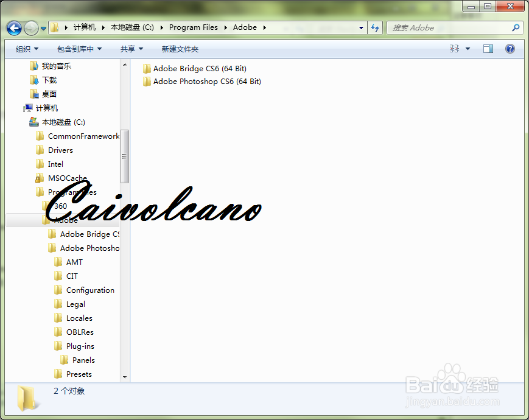Change view with the views icon
This screenshot has width=529, height=420.
(x=454, y=49)
